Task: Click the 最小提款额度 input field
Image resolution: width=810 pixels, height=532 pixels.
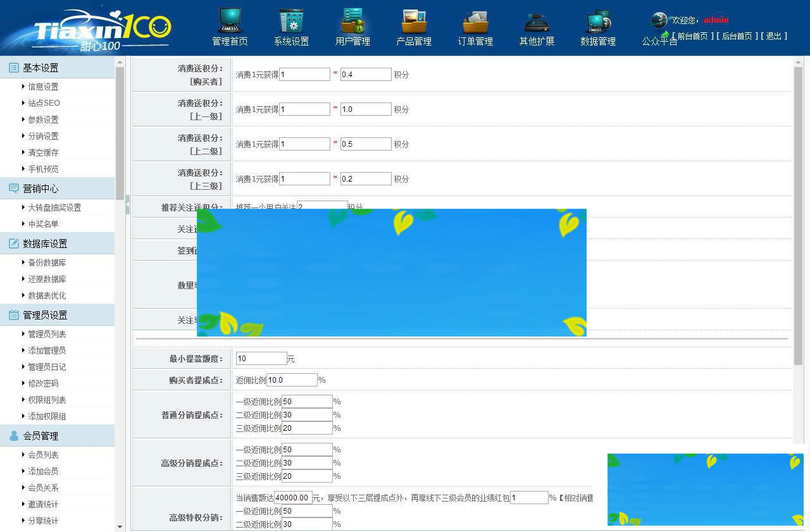Action: click(260, 357)
